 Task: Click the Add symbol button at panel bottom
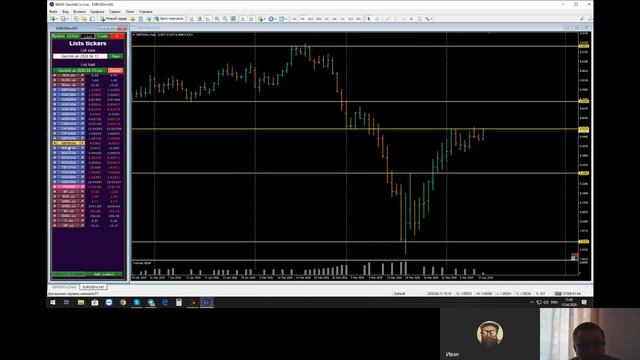104,274
